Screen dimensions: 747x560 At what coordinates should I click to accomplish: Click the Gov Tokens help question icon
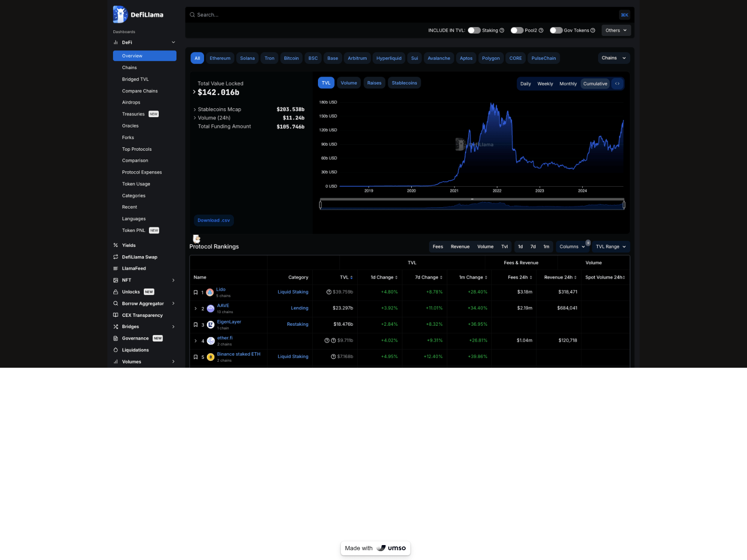point(593,30)
